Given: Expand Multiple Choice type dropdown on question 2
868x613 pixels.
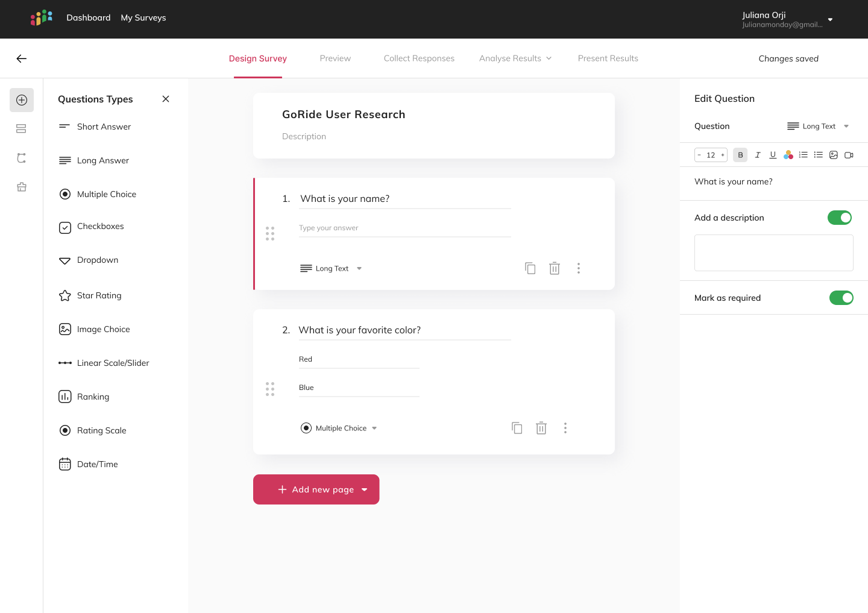Looking at the screenshot, I should pyautogui.click(x=341, y=429).
